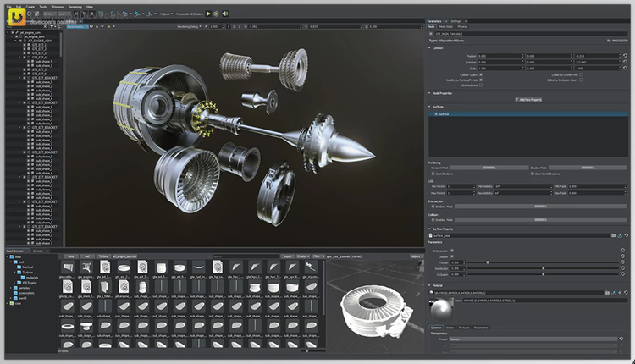Select the gte_engine asset thumbnail
The height and width of the screenshot is (364, 635).
[x=86, y=267]
